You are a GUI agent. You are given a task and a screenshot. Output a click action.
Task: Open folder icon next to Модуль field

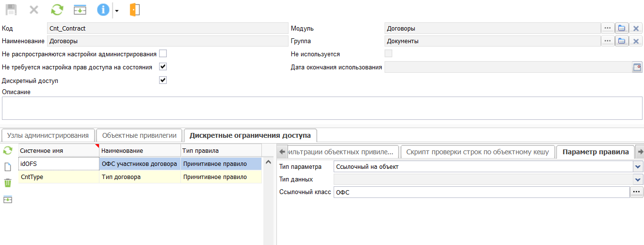(x=622, y=29)
